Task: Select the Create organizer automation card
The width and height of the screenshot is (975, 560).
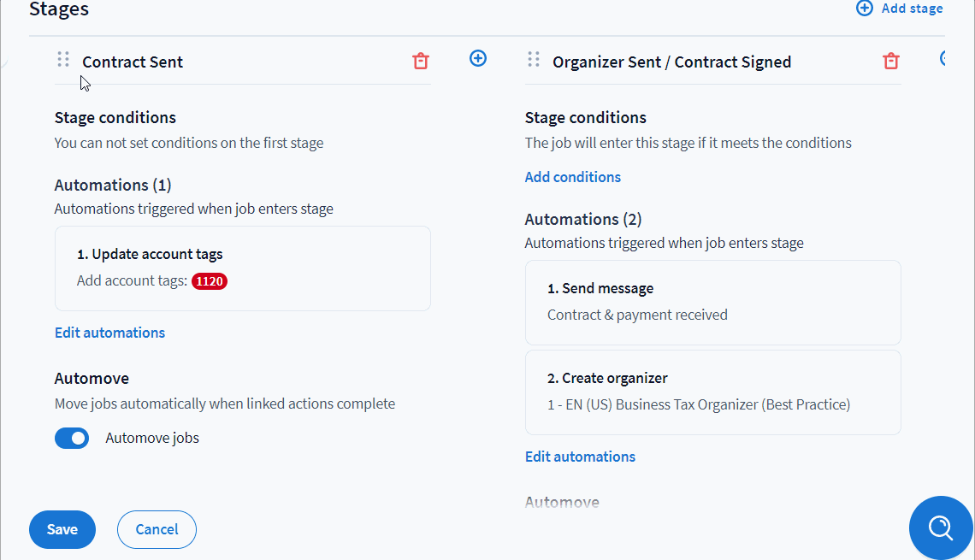Action: [712, 392]
